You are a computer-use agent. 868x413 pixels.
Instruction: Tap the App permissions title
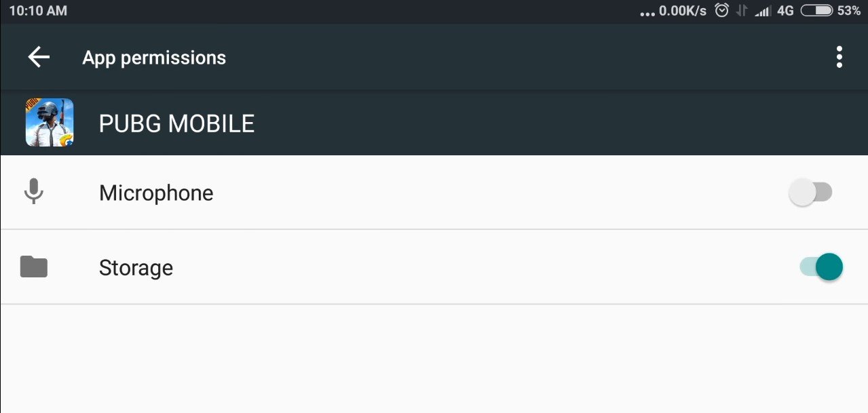[153, 57]
